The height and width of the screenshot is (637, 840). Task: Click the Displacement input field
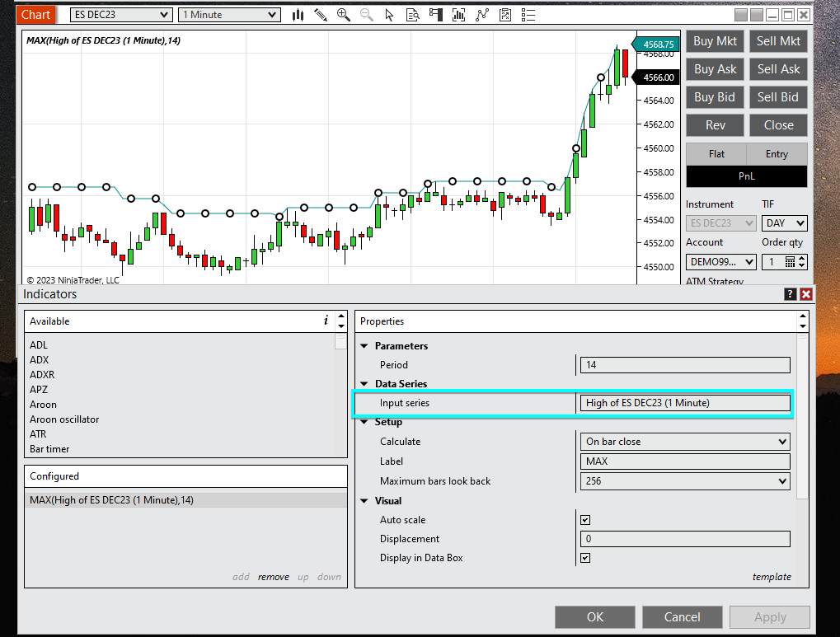click(x=685, y=539)
